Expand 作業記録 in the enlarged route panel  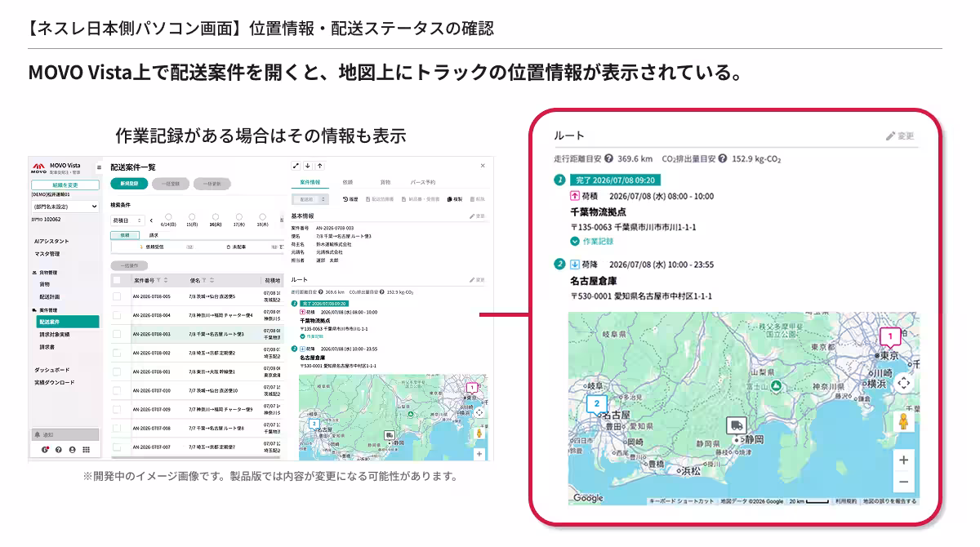592,242
